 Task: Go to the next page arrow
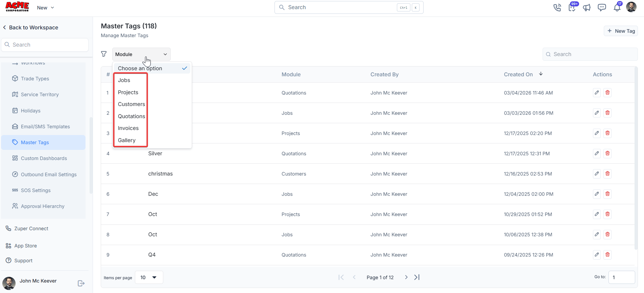pos(406,277)
